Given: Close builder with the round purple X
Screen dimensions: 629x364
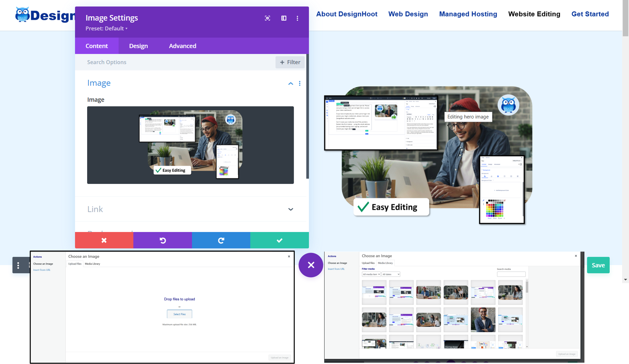Looking at the screenshot, I should point(311,265).
